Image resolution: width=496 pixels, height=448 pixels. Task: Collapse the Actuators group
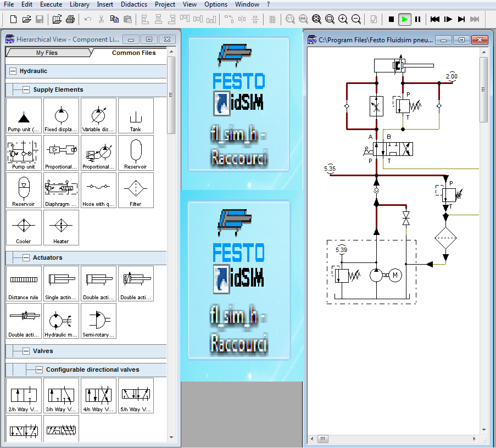pos(26,257)
